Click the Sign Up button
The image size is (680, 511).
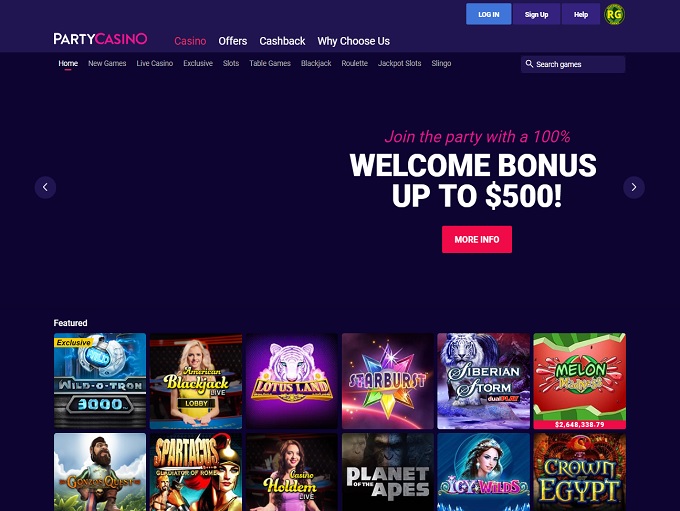[536, 14]
